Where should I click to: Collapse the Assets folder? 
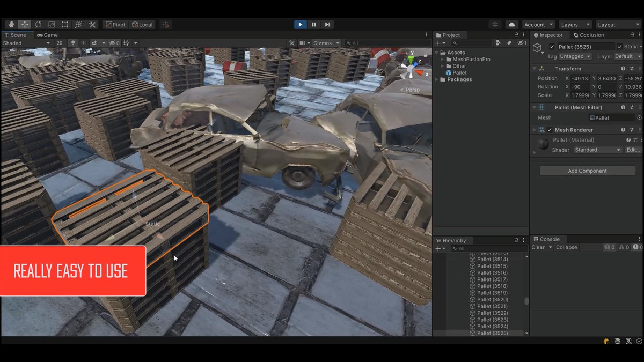(437, 53)
